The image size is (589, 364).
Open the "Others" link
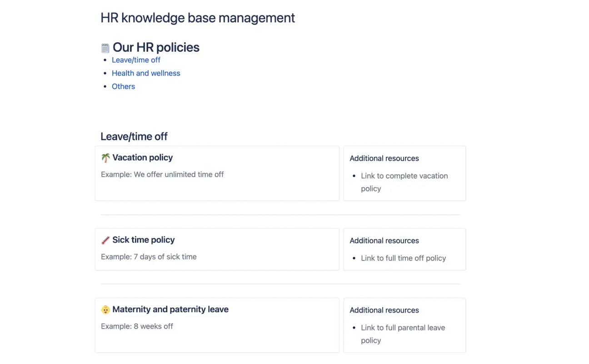(x=123, y=86)
